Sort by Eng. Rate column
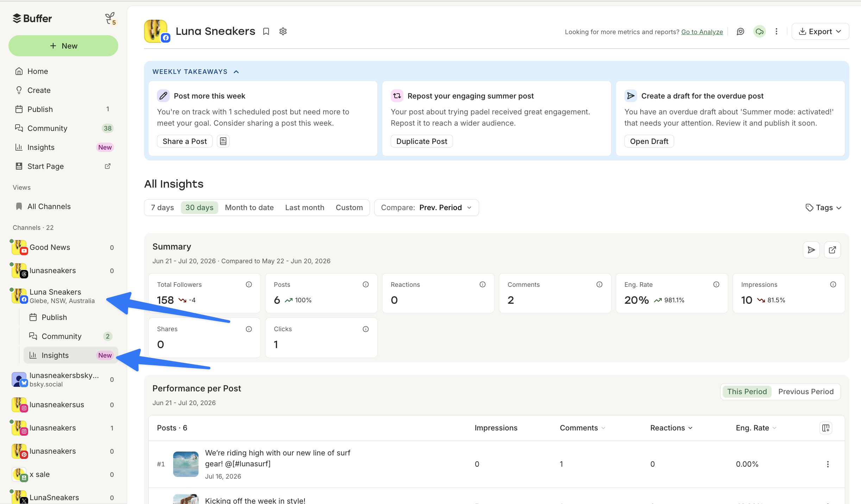 [756, 428]
